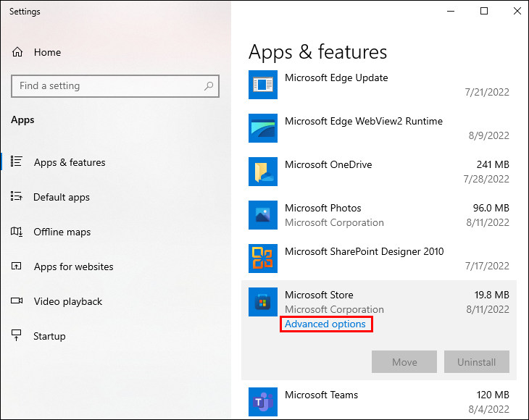
Task: Click the Move button
Action: pos(404,361)
